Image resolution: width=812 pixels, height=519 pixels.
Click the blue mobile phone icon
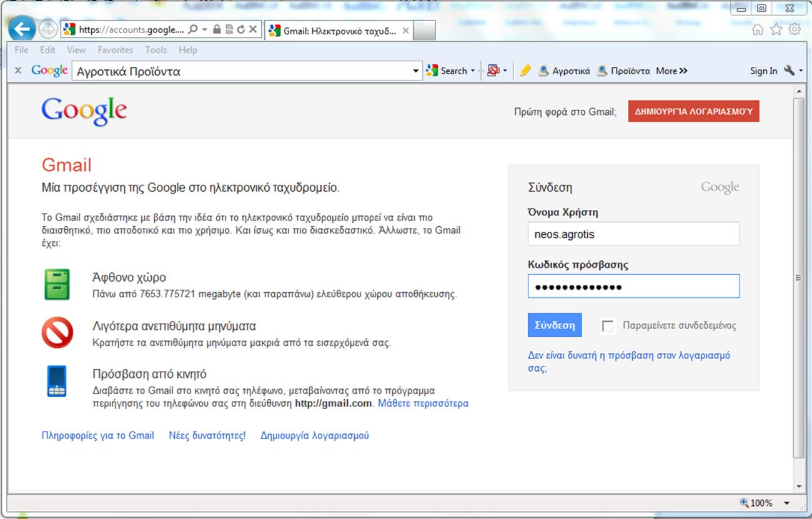57,381
